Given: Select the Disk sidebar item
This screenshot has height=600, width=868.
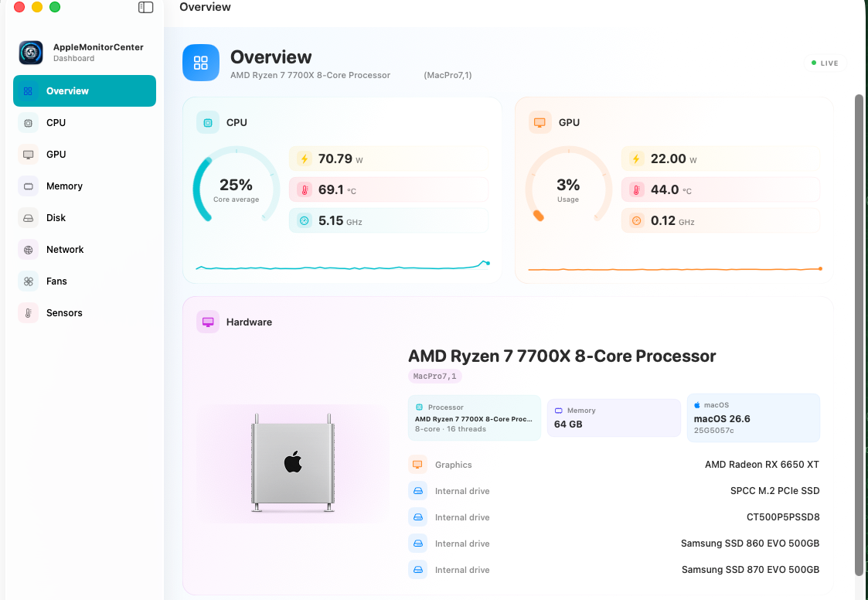Looking at the screenshot, I should click(85, 218).
